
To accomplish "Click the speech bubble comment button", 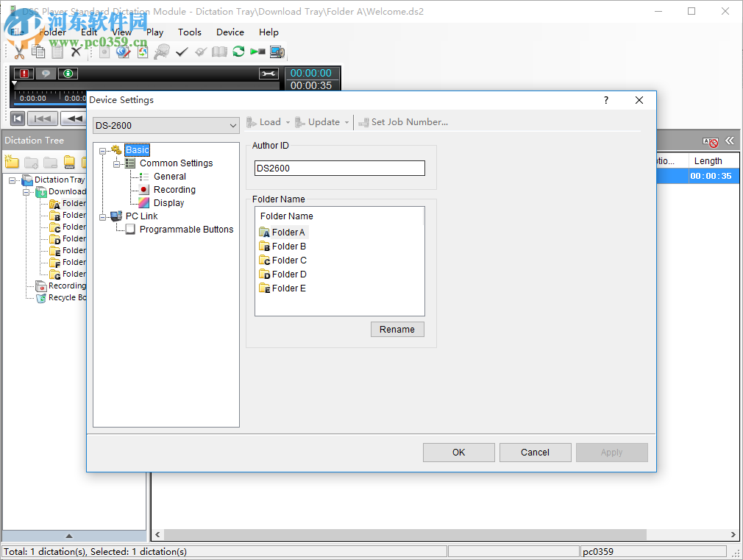I will [x=46, y=74].
